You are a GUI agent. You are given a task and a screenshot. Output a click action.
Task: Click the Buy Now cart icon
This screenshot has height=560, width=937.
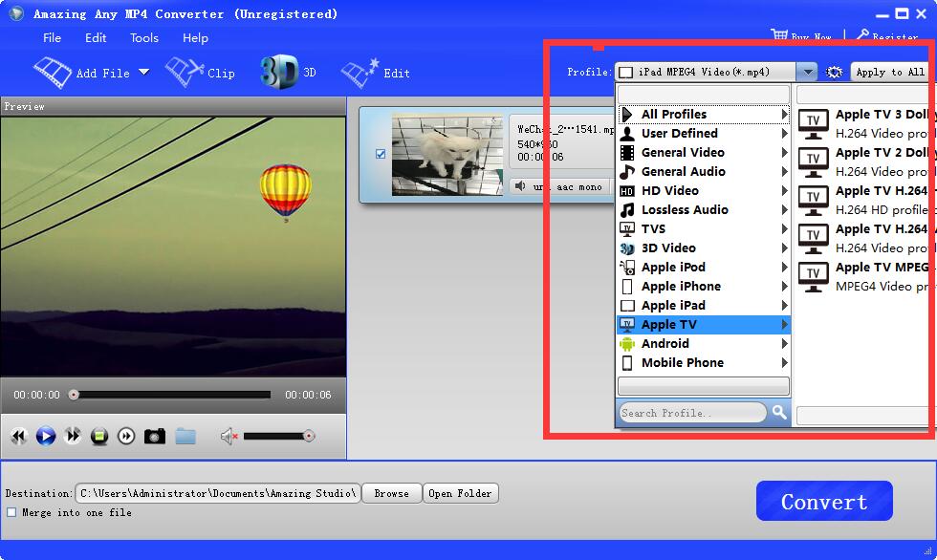[779, 34]
